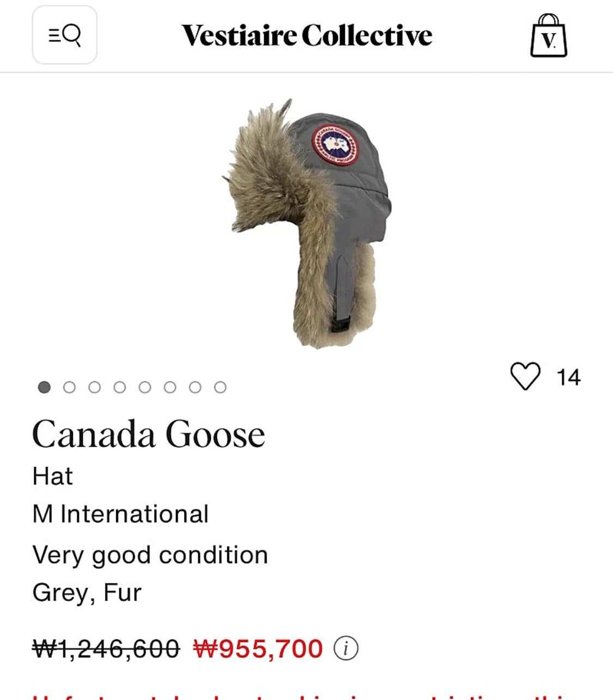Click the original price ₩1,246,600
The image size is (613, 700).
[x=106, y=648]
